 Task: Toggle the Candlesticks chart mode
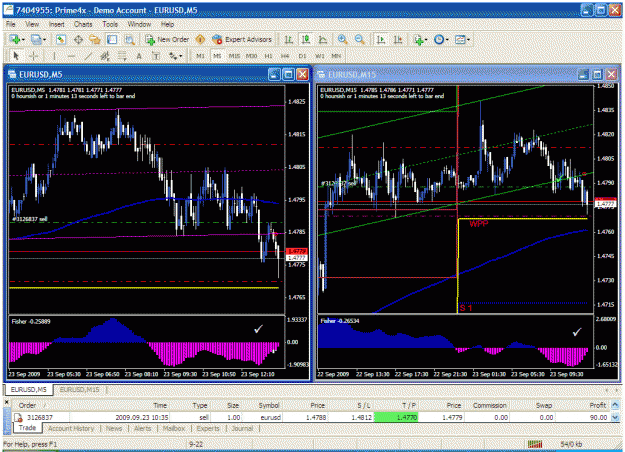(x=306, y=39)
